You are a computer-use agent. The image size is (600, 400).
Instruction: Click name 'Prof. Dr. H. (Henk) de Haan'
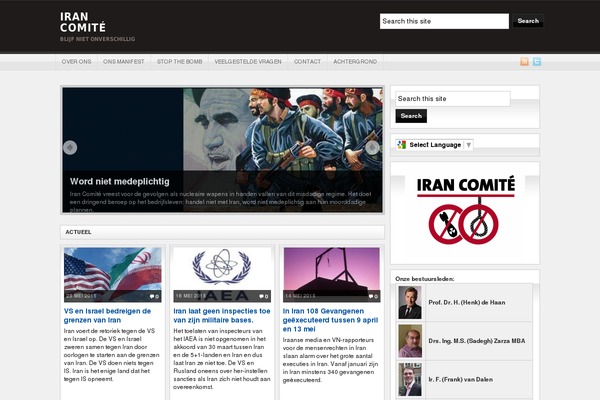point(467,302)
